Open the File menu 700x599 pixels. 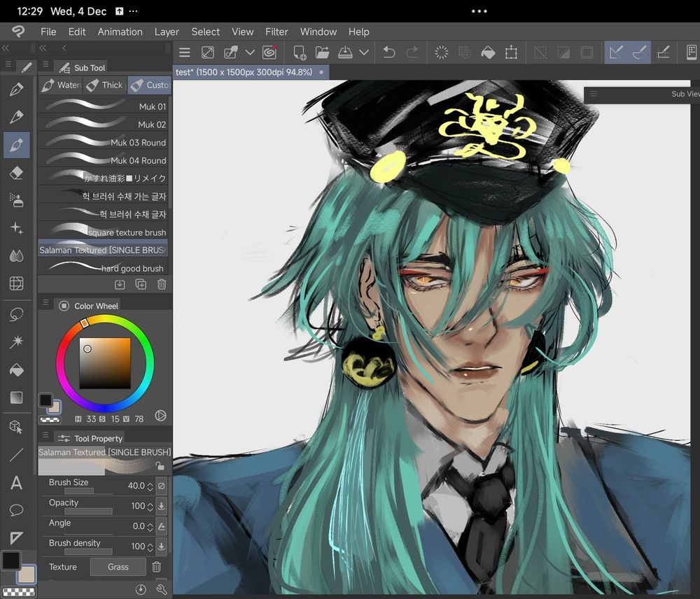[48, 31]
